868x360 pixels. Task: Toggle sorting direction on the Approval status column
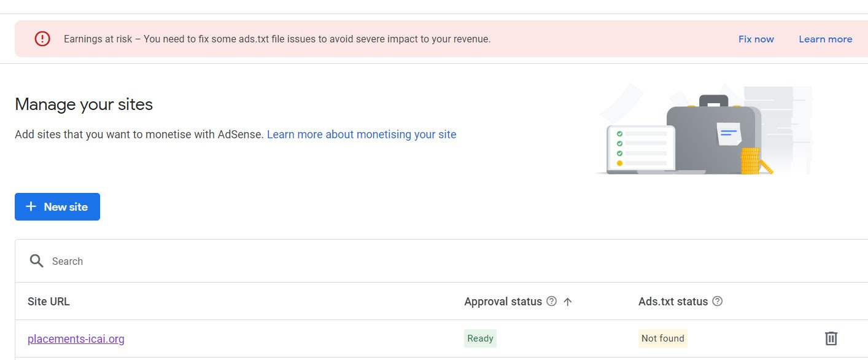click(568, 302)
